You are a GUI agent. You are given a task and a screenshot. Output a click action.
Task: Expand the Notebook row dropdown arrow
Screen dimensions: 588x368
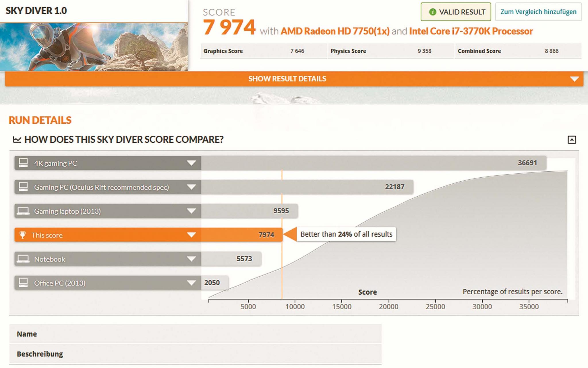(192, 259)
